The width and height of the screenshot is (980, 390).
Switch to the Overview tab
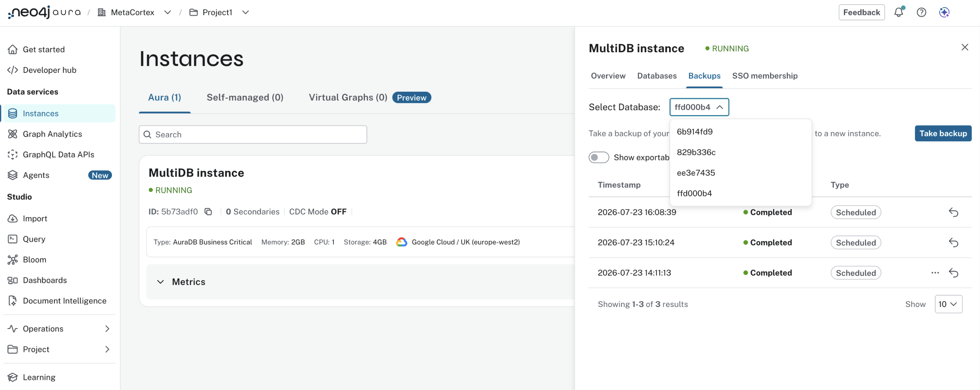[608, 76]
